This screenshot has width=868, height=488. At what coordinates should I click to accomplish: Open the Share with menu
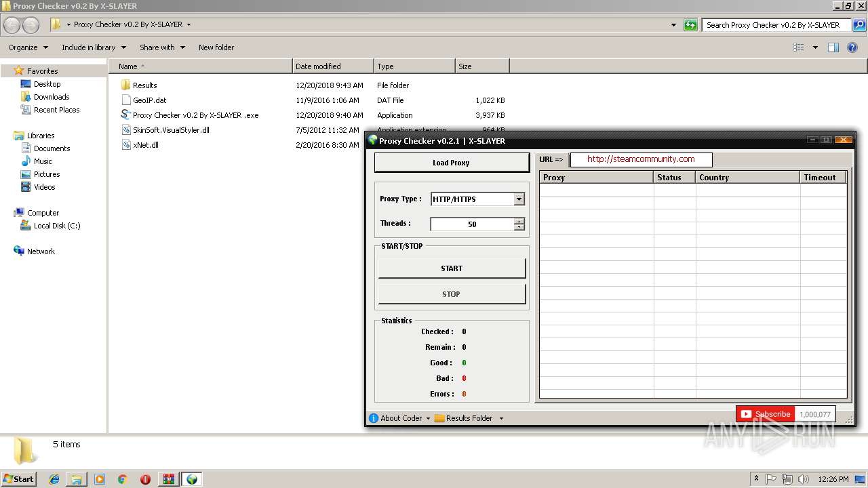[162, 47]
